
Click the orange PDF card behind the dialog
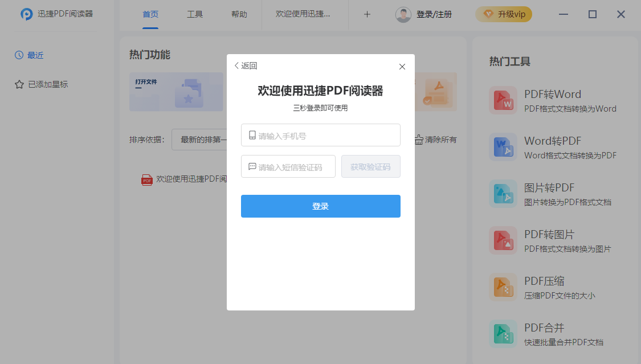pos(436,92)
